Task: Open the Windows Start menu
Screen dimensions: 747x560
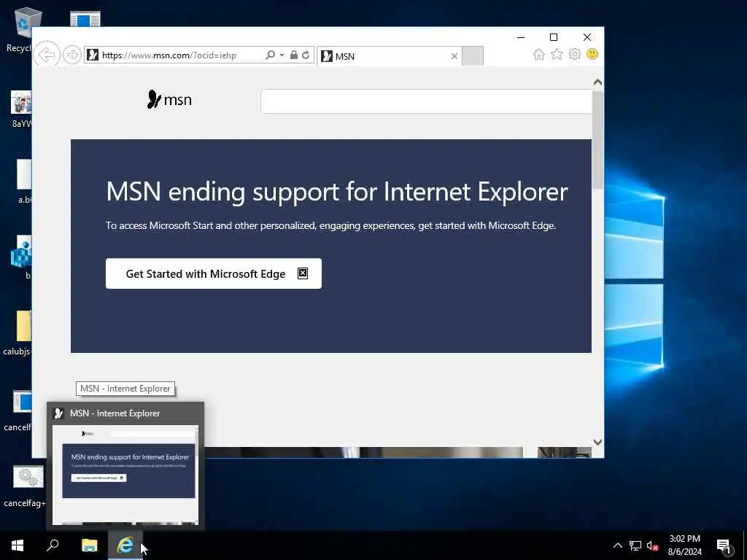Action: click(x=18, y=545)
